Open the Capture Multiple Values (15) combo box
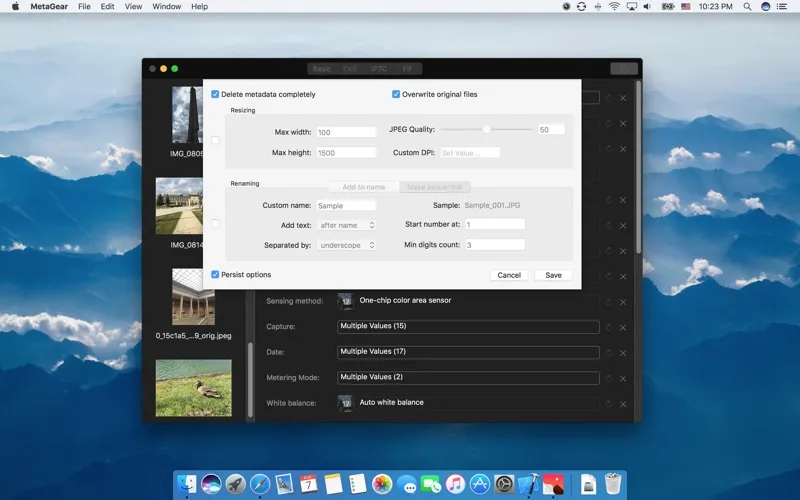 coord(468,327)
